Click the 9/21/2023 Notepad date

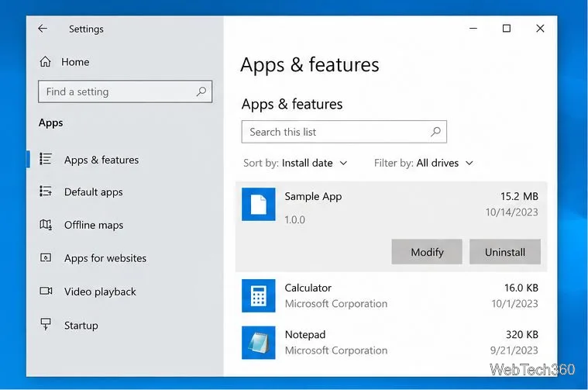pyautogui.click(x=514, y=350)
